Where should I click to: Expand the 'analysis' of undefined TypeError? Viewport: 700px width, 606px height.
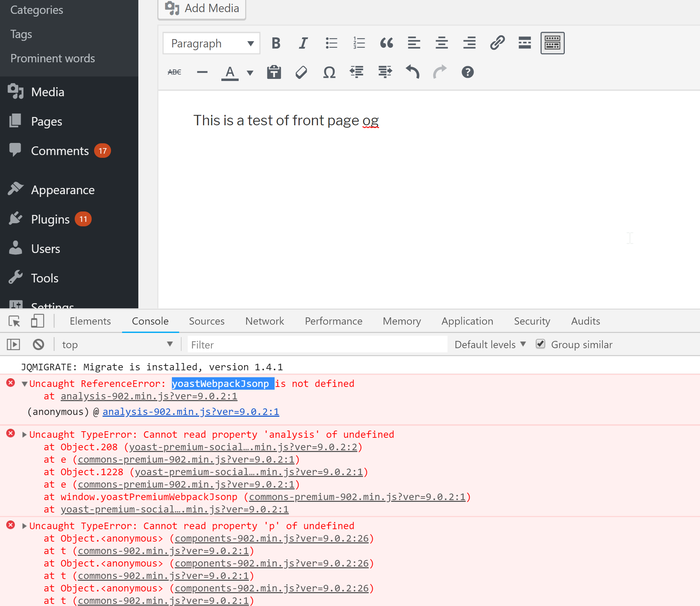pyautogui.click(x=24, y=435)
